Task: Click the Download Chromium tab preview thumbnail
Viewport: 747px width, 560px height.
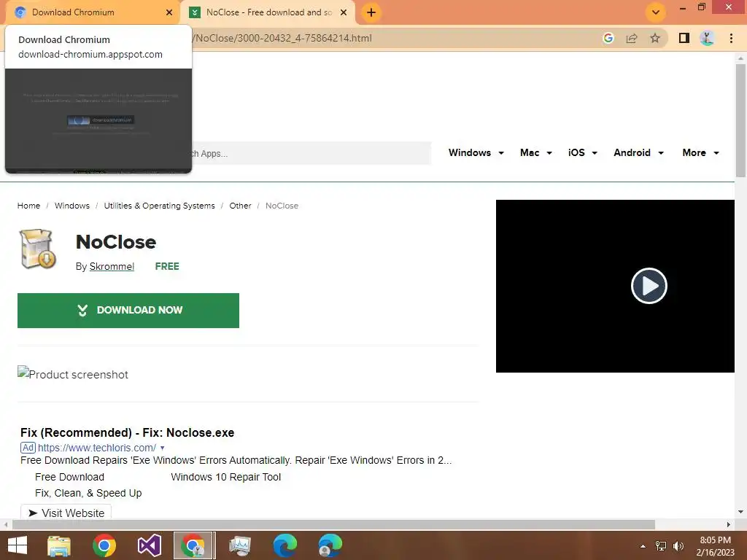Action: (98, 121)
